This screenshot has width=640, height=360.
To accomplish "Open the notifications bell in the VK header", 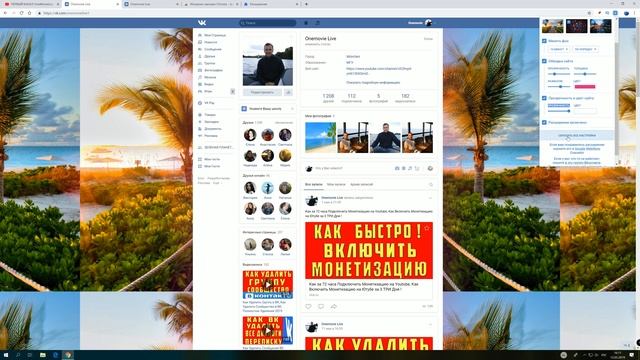I will (306, 23).
